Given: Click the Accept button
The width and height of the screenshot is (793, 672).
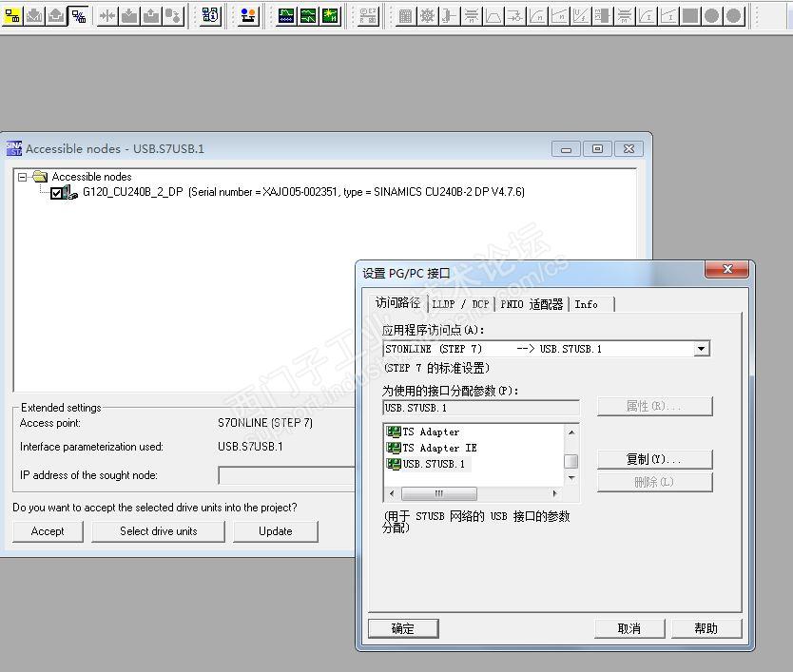Looking at the screenshot, I should [48, 531].
